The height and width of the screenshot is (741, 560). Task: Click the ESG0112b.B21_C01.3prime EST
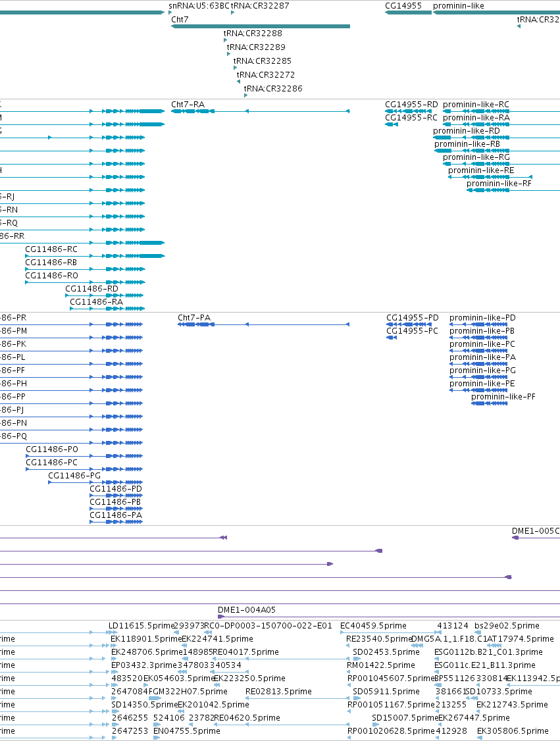coord(438,659)
